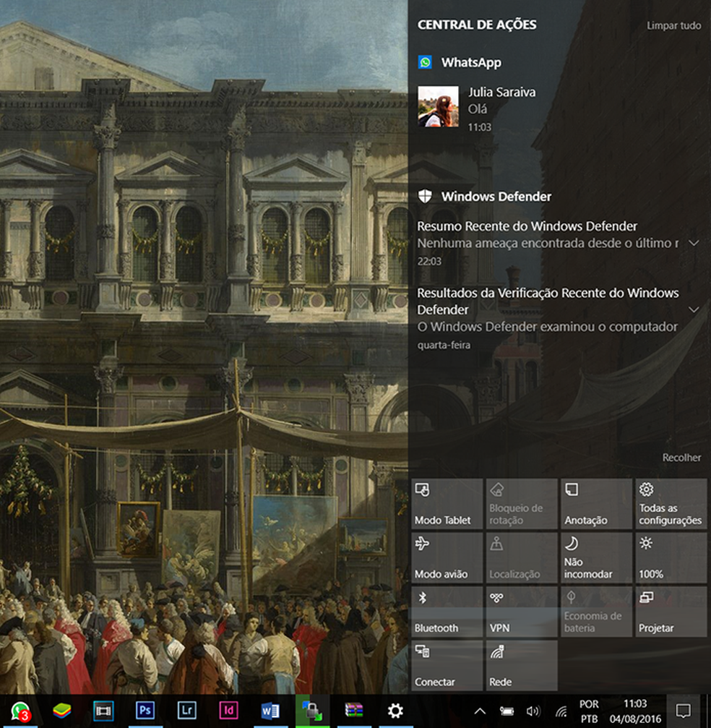Open Lightroom from the taskbar

point(187,711)
